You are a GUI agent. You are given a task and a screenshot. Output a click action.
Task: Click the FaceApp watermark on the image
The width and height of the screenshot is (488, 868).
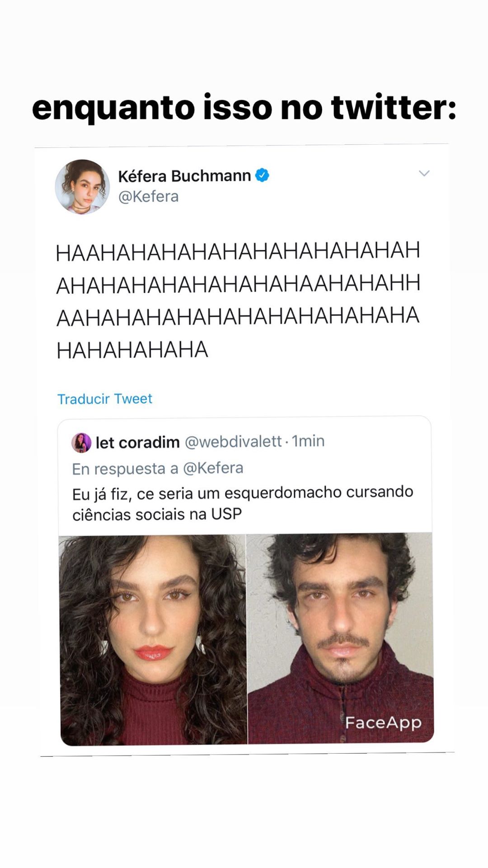click(383, 723)
